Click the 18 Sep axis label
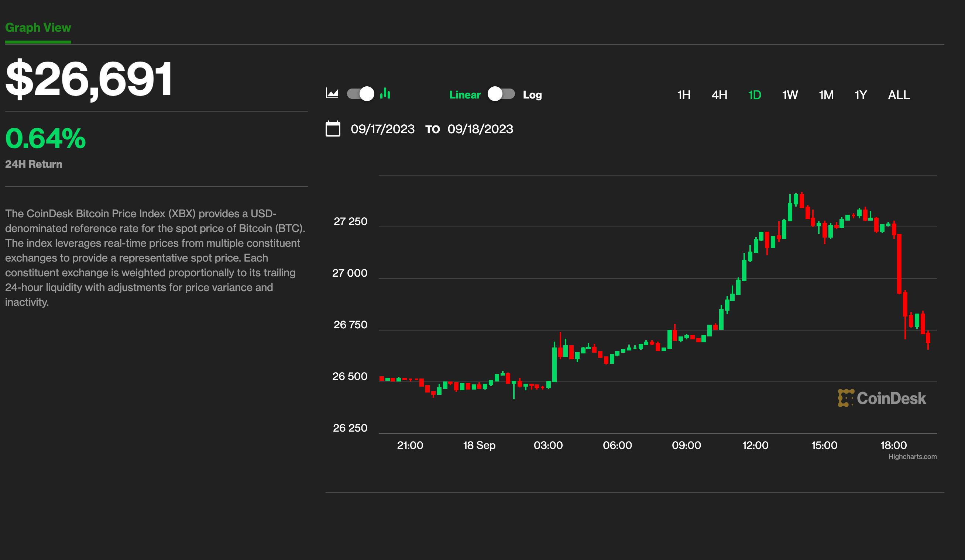 click(479, 445)
